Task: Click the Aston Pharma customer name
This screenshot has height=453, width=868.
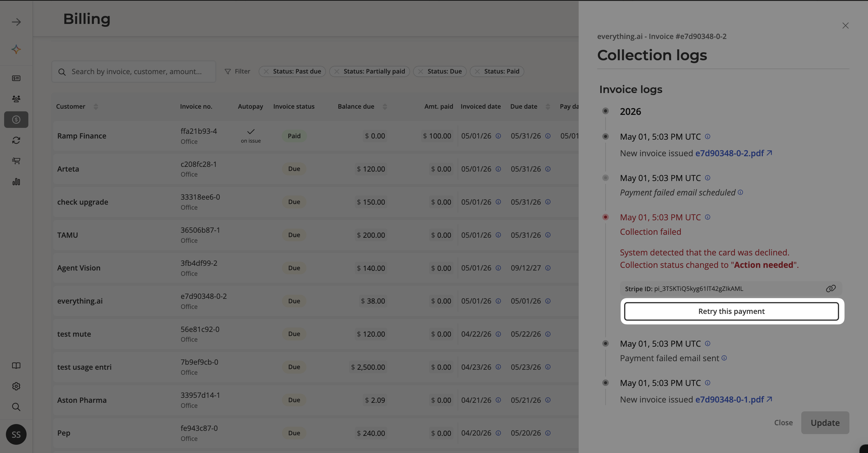Action: coord(82,400)
